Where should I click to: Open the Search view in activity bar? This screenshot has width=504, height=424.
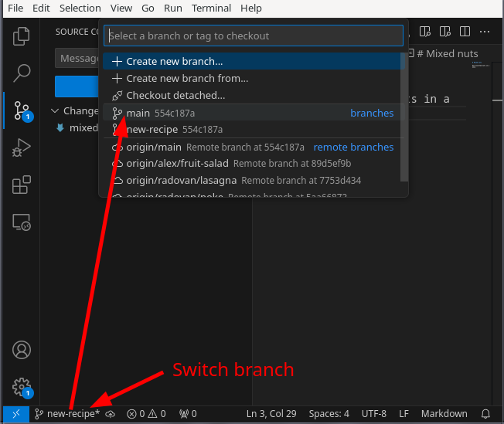point(21,73)
